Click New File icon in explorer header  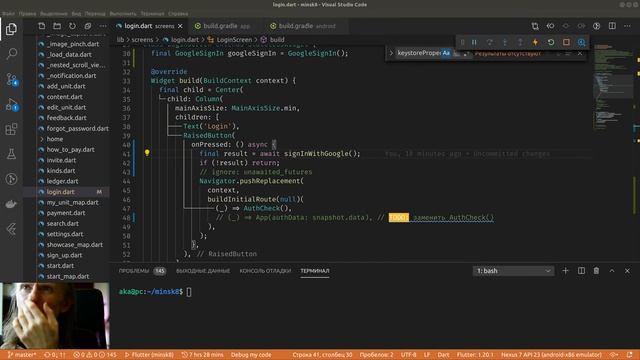pos(42,26)
